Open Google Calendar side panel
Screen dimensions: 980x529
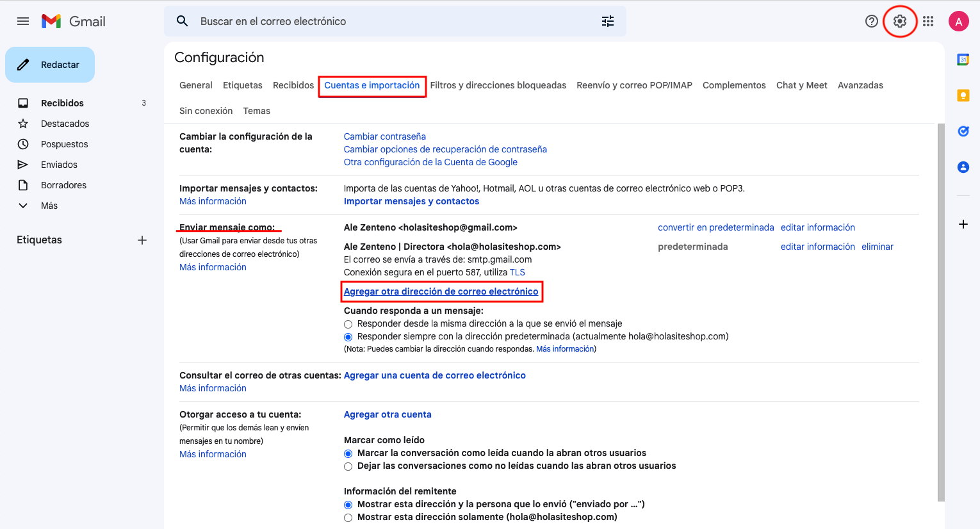[963, 60]
